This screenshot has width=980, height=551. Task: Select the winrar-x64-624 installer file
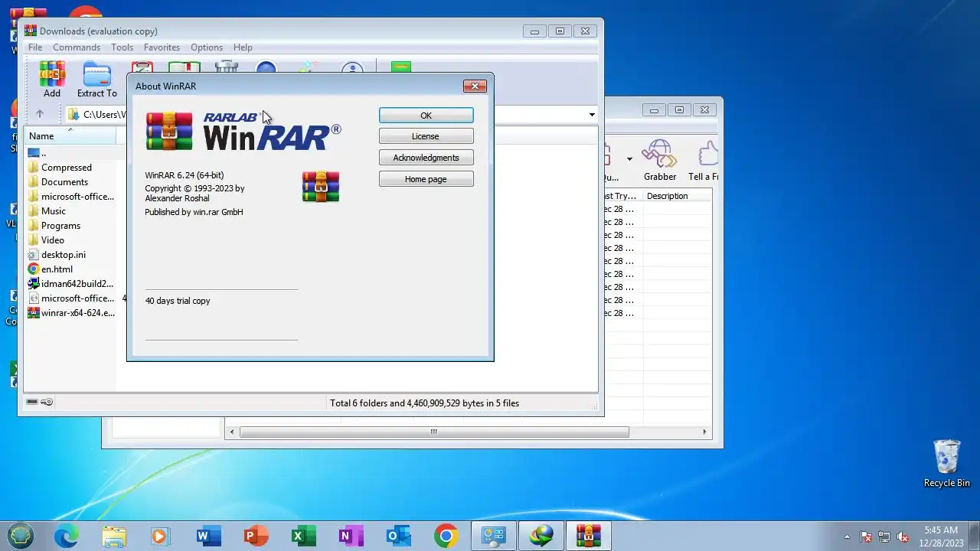click(70, 313)
